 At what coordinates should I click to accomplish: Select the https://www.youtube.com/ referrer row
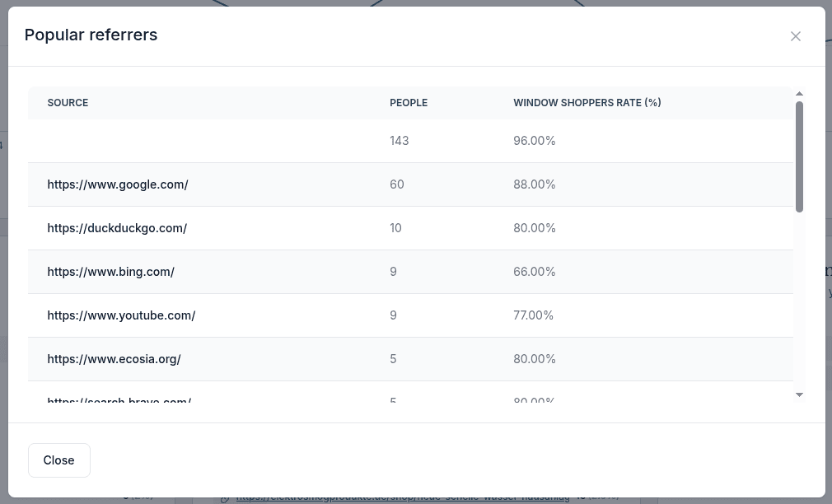pos(121,315)
